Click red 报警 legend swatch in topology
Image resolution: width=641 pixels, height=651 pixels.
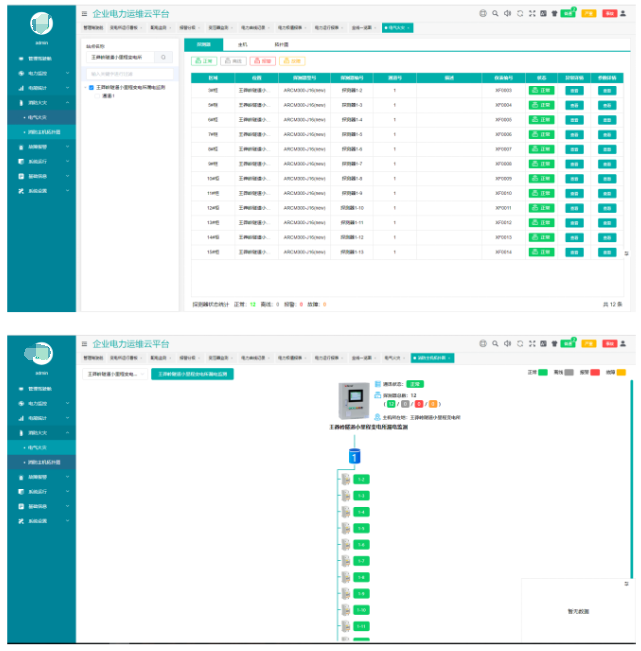pyautogui.click(x=595, y=372)
